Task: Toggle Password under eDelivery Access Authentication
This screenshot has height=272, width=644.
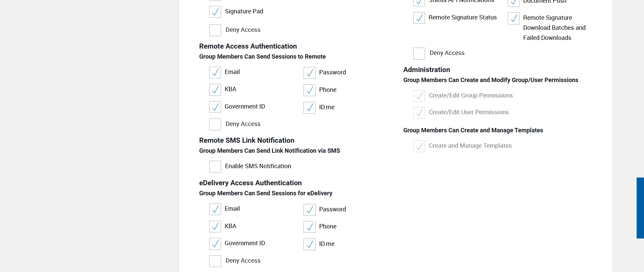Action: 309,210
